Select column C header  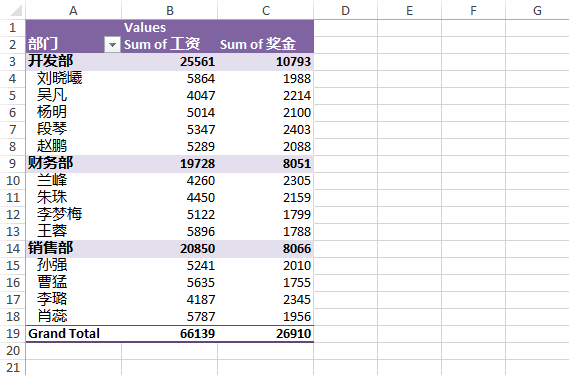coord(266,11)
